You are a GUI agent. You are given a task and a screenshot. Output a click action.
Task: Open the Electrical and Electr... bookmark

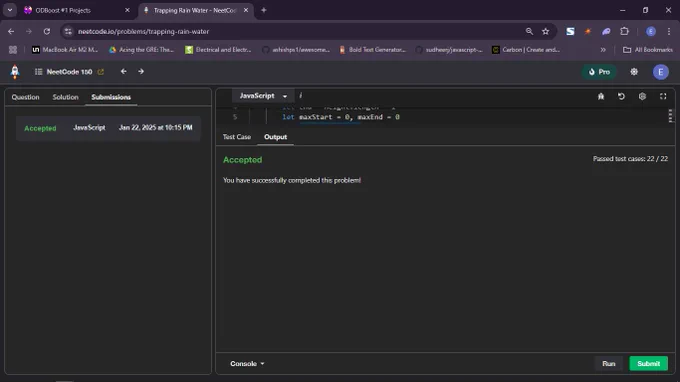tap(218, 50)
